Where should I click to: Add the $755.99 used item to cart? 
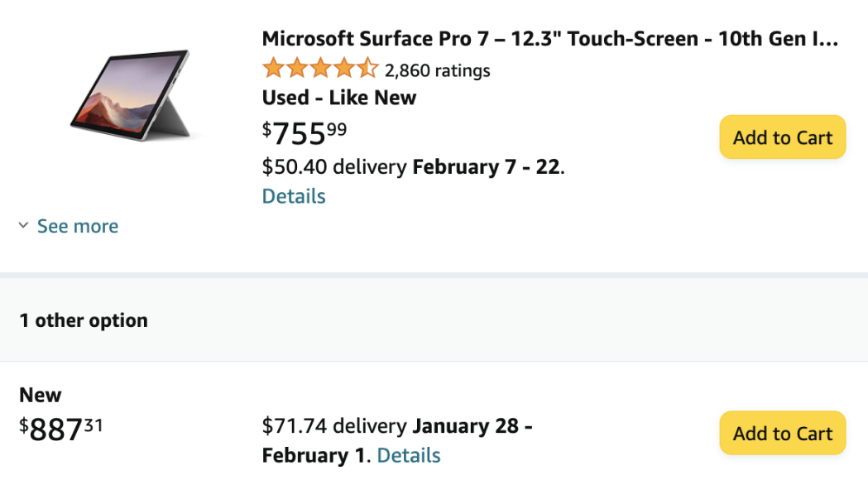click(x=782, y=137)
